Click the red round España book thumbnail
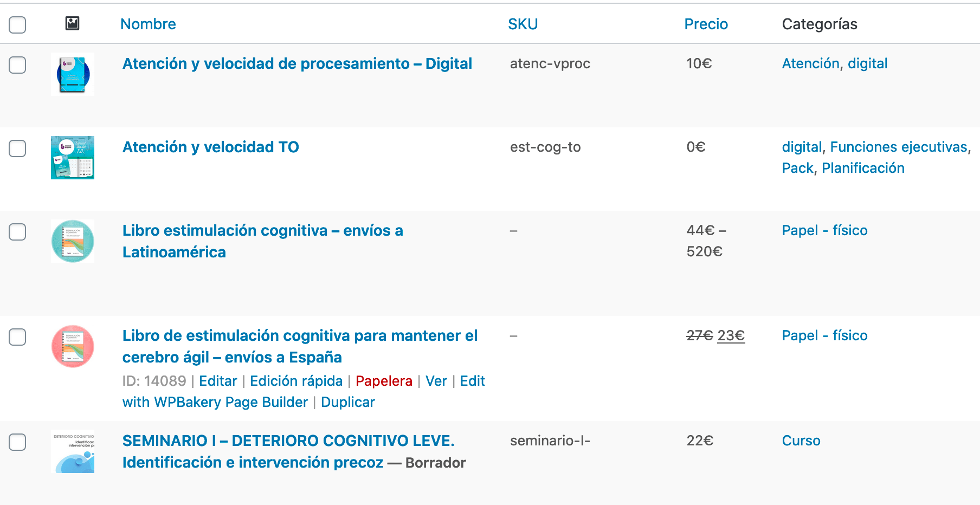The width and height of the screenshot is (980, 505). pos(73,346)
